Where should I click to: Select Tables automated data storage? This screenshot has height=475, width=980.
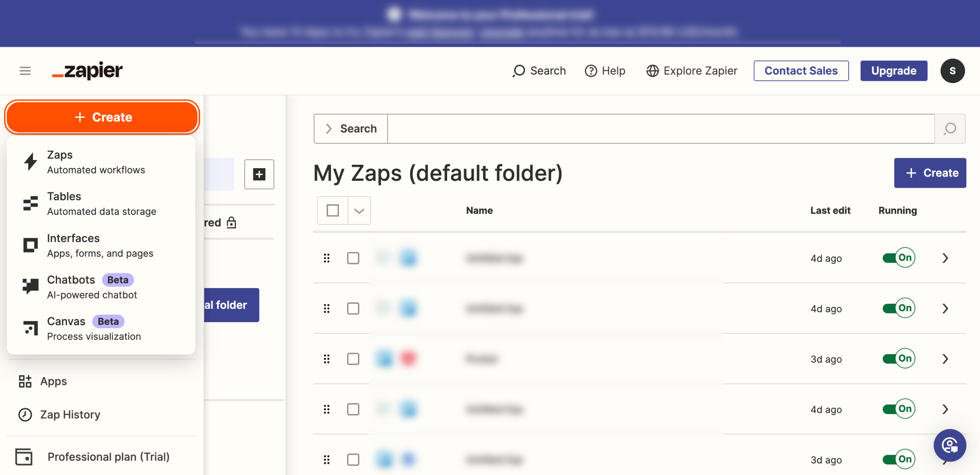pos(101,204)
